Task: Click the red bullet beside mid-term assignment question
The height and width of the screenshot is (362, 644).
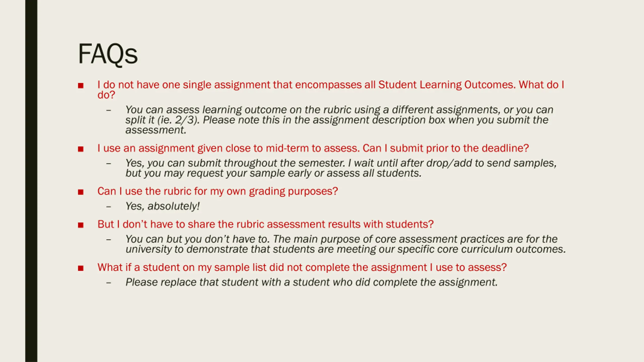Action: pos(80,149)
